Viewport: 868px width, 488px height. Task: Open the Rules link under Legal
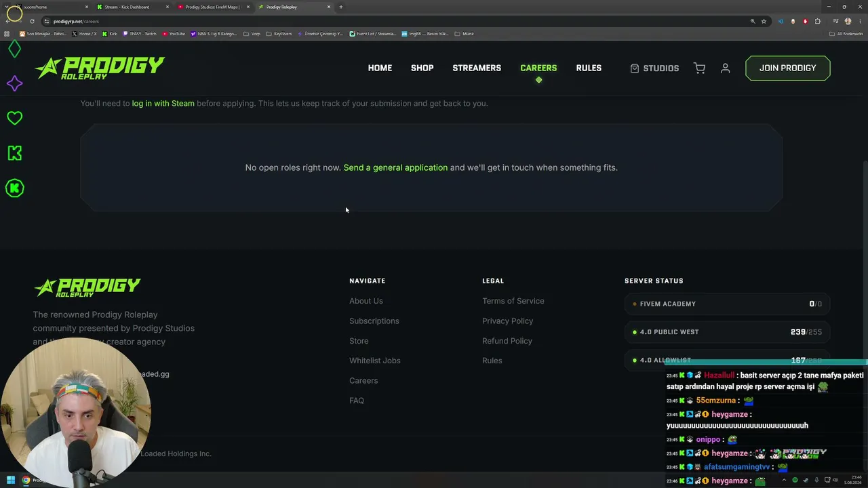click(x=492, y=361)
